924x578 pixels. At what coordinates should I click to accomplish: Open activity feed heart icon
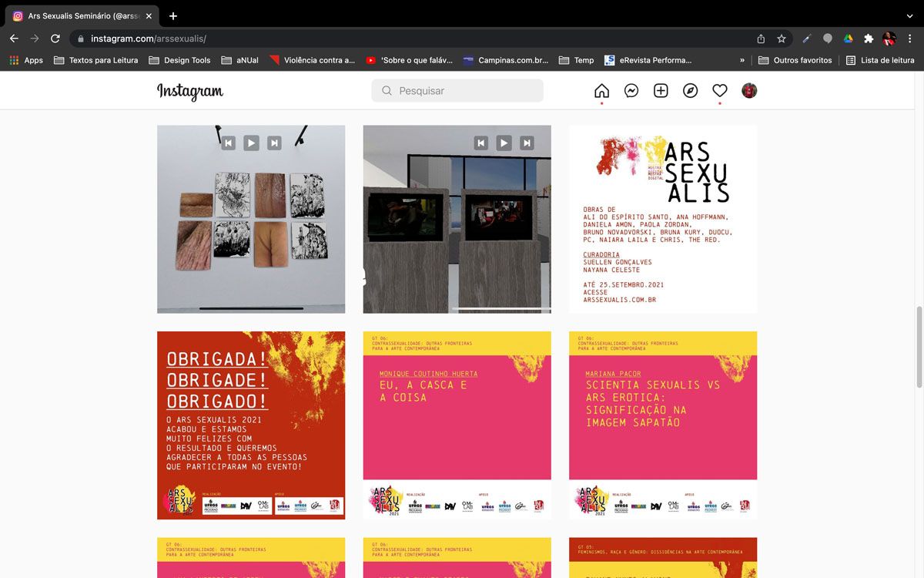[720, 91]
